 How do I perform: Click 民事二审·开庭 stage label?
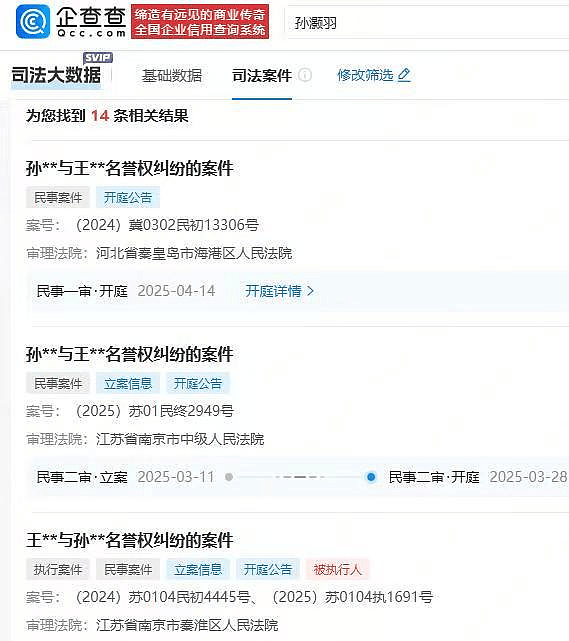(x=434, y=477)
